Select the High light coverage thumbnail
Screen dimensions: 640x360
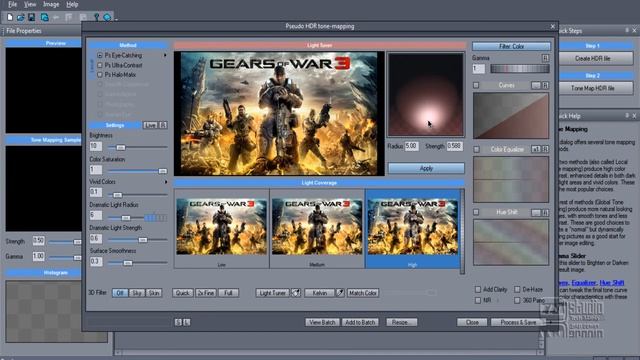(x=413, y=229)
